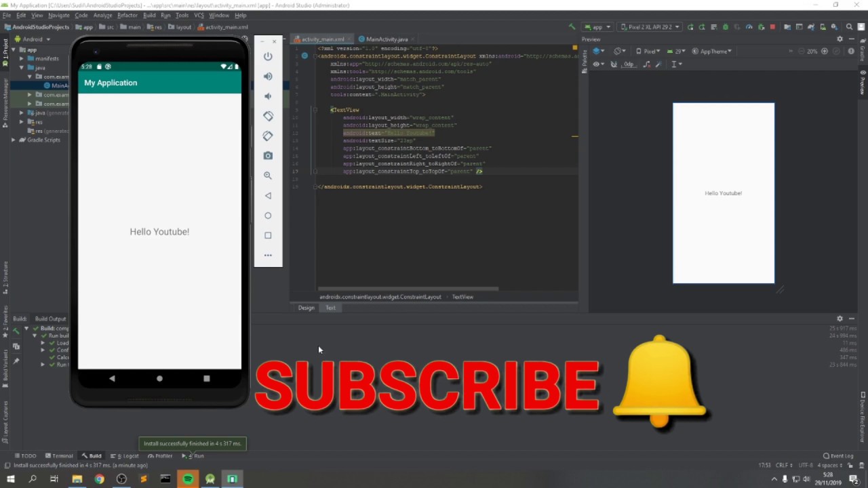Open the preview orientation dropdown

[x=620, y=52]
